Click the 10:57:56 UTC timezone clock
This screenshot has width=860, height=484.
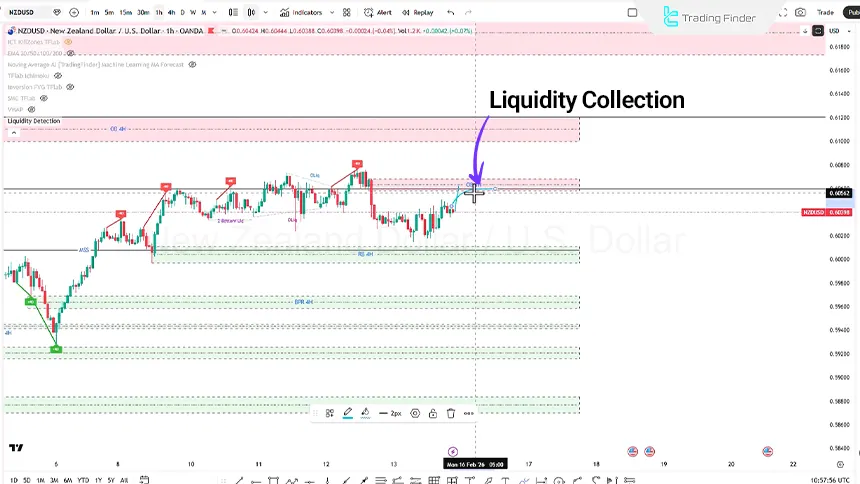coord(829,480)
